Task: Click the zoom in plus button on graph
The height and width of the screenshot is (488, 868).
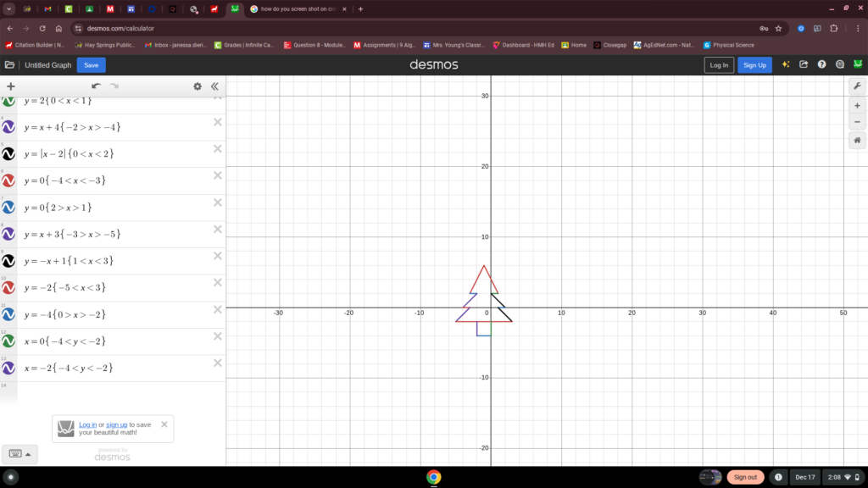Action: 858,105
